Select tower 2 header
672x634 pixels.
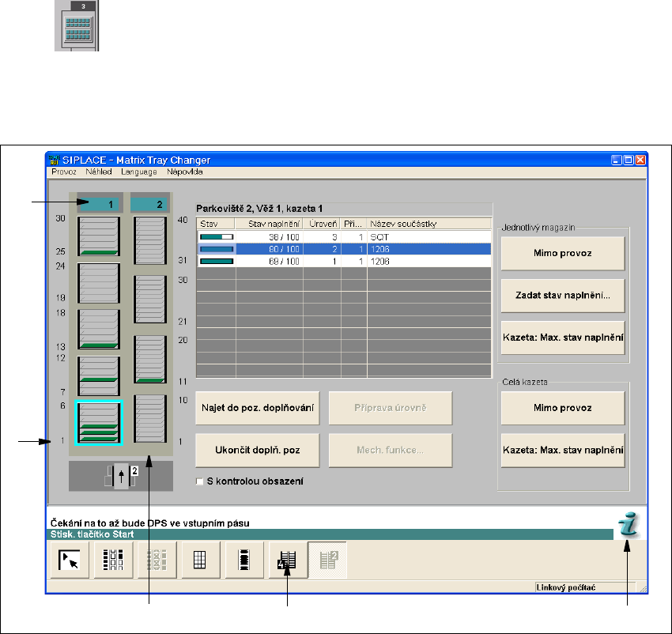pyautogui.click(x=150, y=204)
